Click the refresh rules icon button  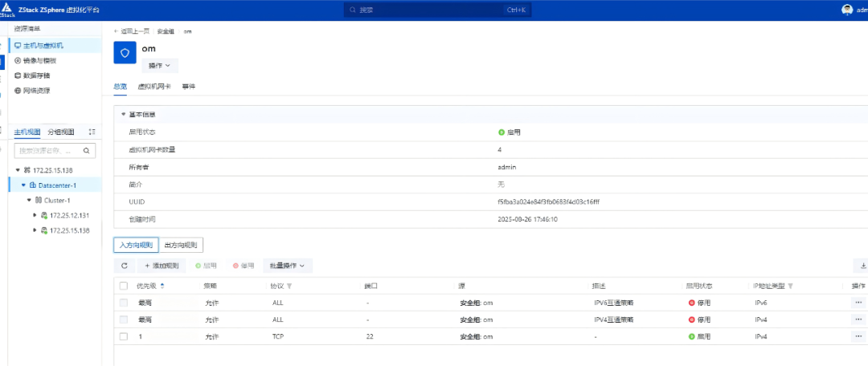[124, 266]
